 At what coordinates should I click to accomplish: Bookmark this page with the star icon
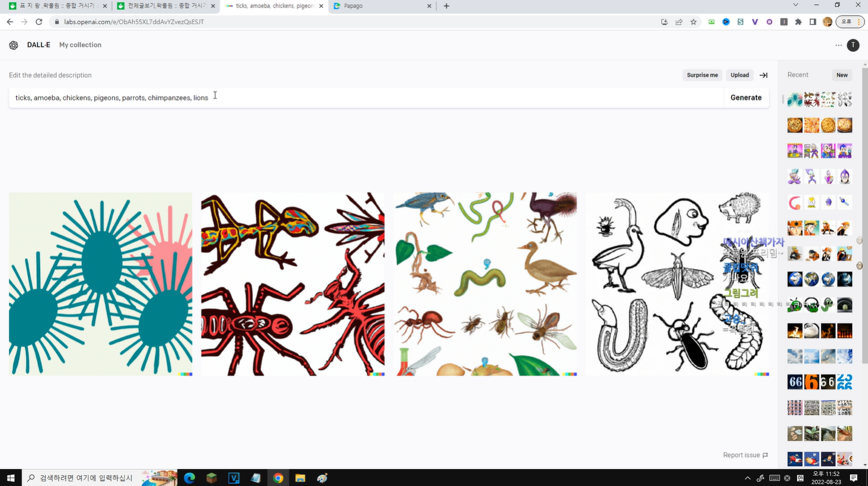click(x=693, y=22)
